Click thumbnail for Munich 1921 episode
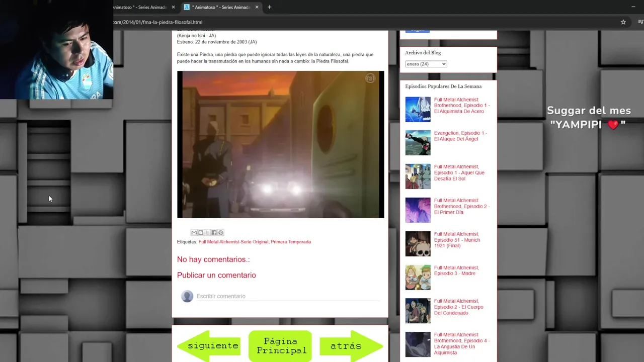Viewport: 644px width, 362px height. [418, 244]
